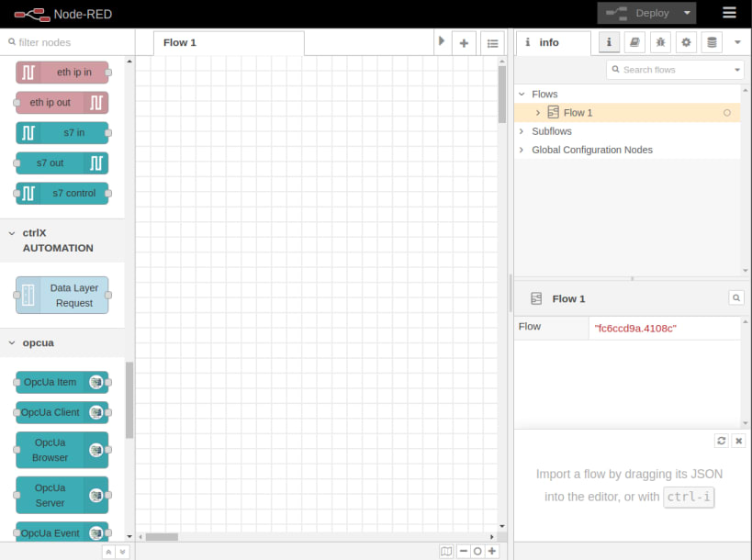752x560 pixels.
Task: Select the s7 out node
Action: pyautogui.click(x=62, y=163)
